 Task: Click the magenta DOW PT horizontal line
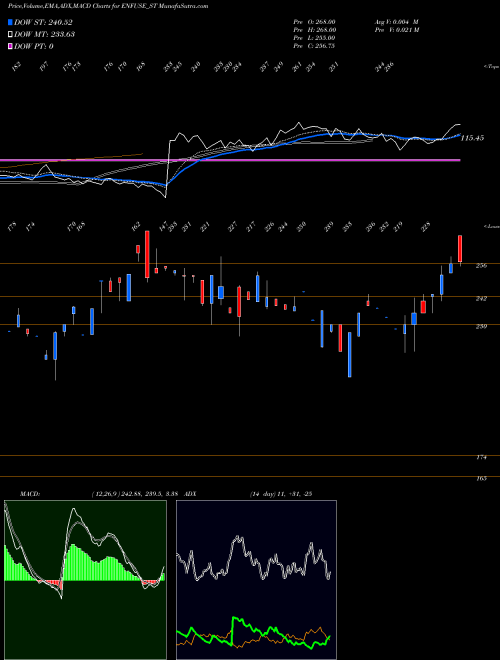[x=230, y=160]
